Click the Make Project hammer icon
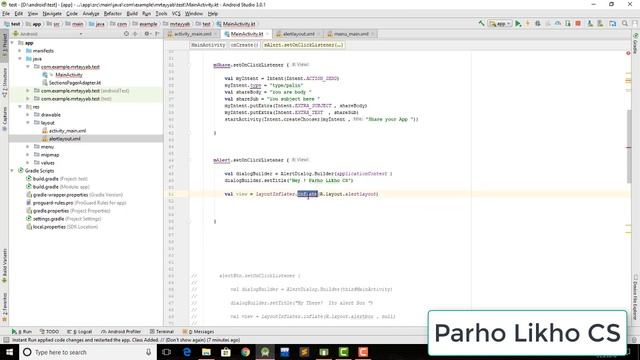This screenshot has height=360, width=640. coord(482,24)
